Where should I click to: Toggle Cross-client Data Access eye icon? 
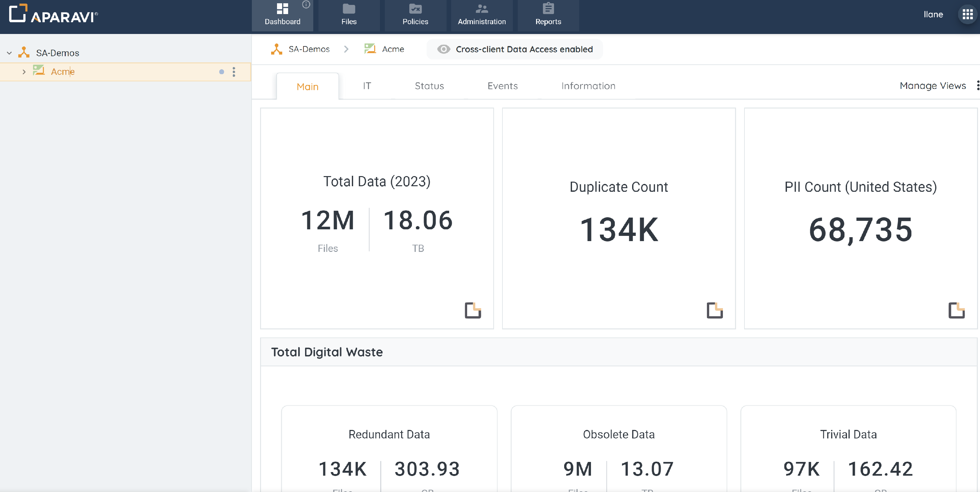[x=443, y=49]
